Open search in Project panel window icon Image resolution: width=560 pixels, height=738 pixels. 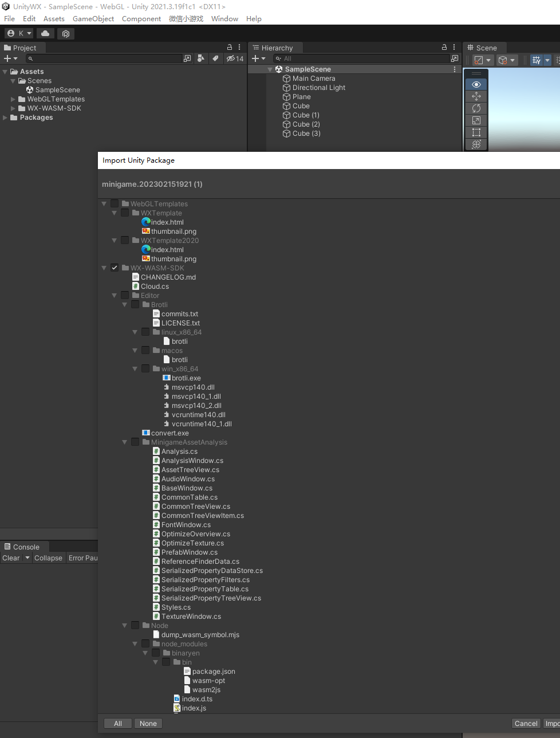pyautogui.click(x=187, y=58)
